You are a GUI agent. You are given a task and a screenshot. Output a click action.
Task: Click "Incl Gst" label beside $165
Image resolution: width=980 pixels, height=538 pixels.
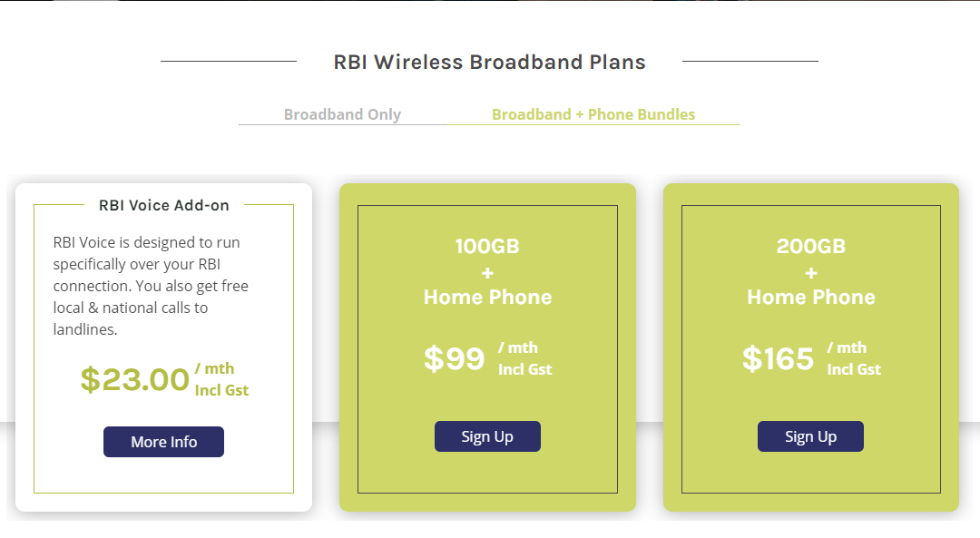[x=854, y=369]
